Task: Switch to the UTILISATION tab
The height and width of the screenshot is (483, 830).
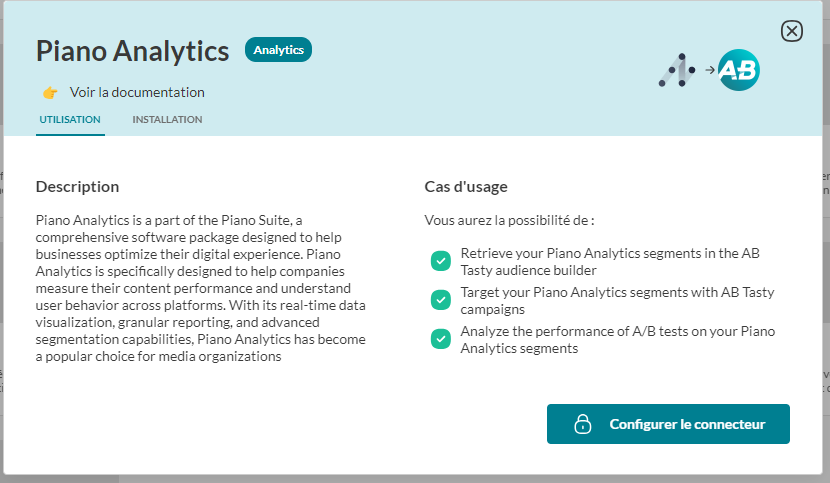Action: 70,120
